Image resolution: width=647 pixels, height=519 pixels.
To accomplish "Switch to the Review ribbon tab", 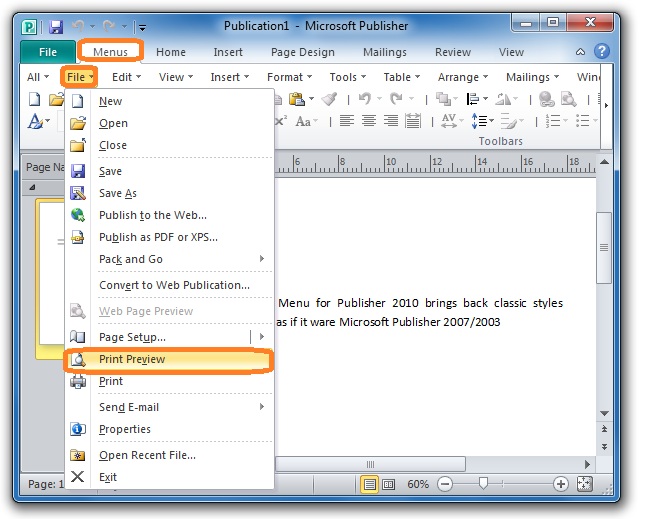I will [x=453, y=52].
